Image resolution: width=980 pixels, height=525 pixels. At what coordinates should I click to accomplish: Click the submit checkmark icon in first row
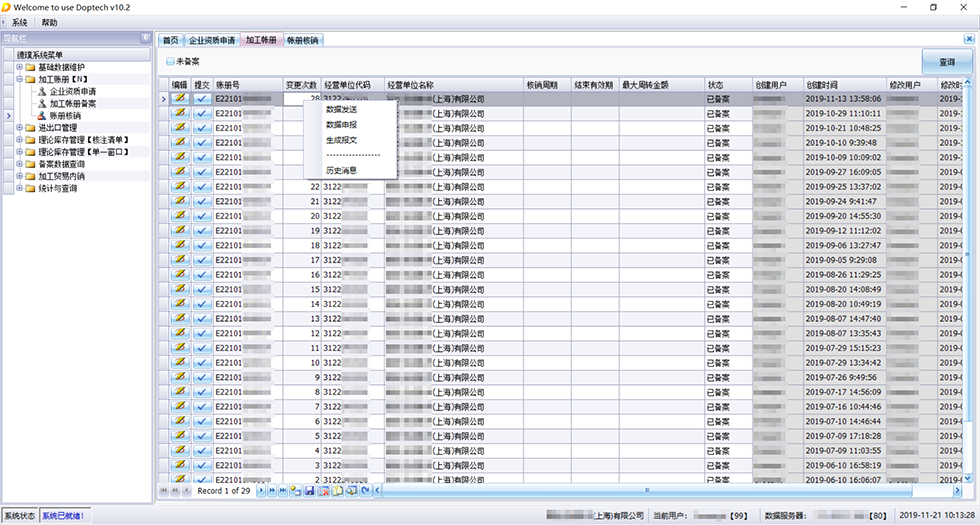[x=202, y=99]
